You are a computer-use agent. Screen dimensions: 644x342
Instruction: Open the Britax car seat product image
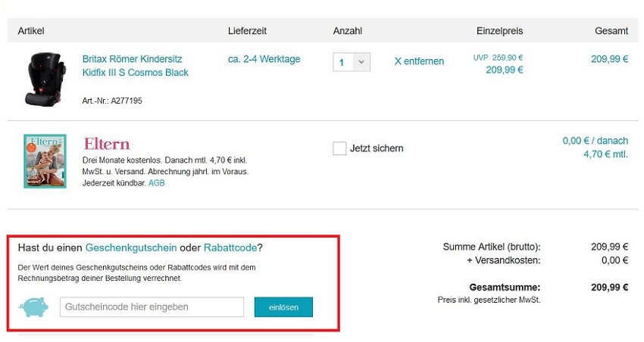(x=45, y=79)
